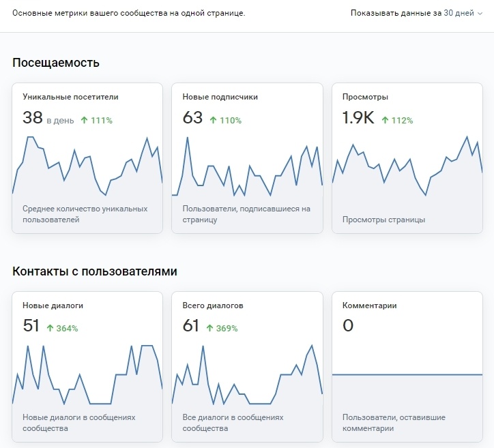Click the Комментарии card title
The height and width of the screenshot is (448, 494).
pyautogui.click(x=370, y=305)
